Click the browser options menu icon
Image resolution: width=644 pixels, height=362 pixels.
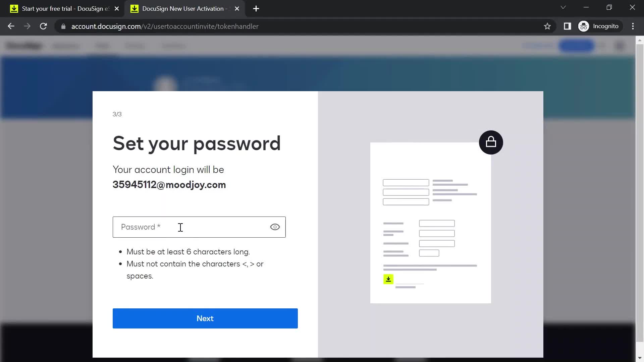coord(635,26)
